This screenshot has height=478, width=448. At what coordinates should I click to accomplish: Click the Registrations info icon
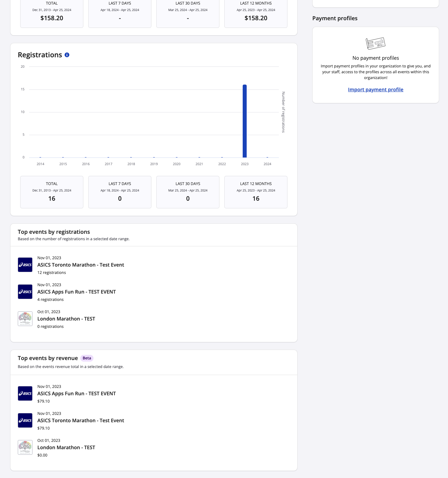click(67, 55)
